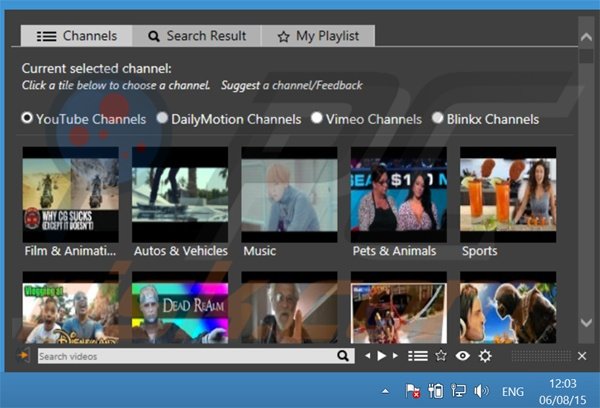Viewport: 600px width, 408px height.
Task: Toggle the eye visibility icon
Action: [462, 356]
